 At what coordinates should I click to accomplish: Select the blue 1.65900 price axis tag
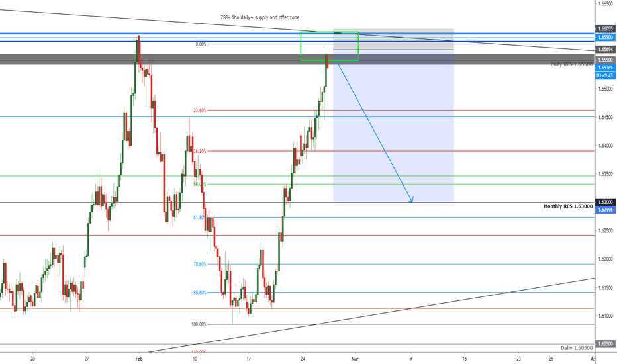click(x=605, y=37)
